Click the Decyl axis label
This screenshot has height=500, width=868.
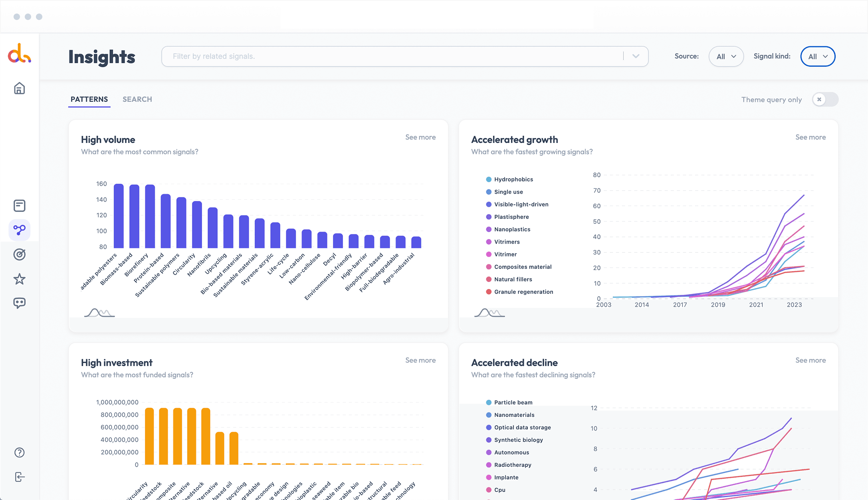[329, 259]
